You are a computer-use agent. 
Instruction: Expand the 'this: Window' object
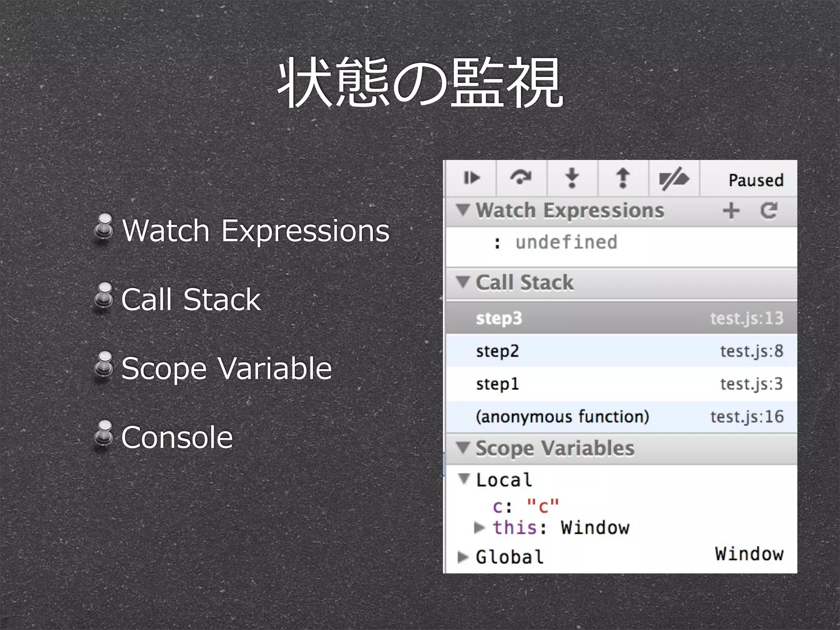tap(479, 527)
